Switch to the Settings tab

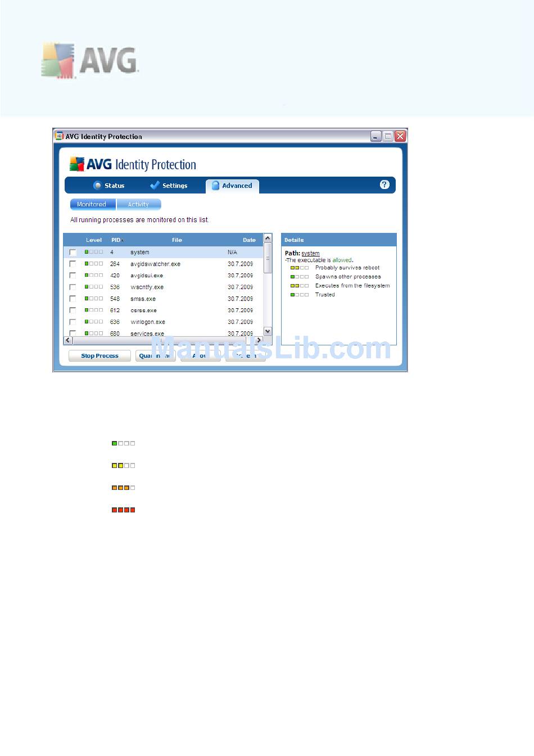click(x=169, y=186)
